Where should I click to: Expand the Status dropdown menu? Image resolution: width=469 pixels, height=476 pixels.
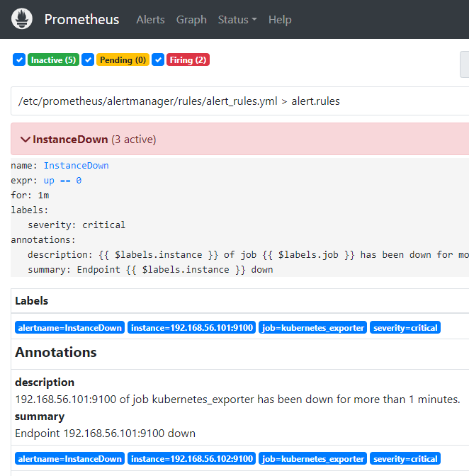coord(237,20)
